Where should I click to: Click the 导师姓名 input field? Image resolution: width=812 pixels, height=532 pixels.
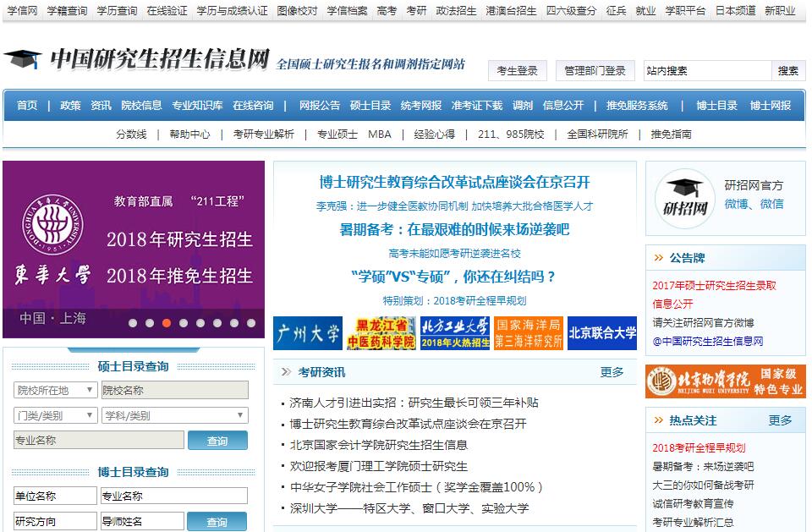(x=142, y=521)
